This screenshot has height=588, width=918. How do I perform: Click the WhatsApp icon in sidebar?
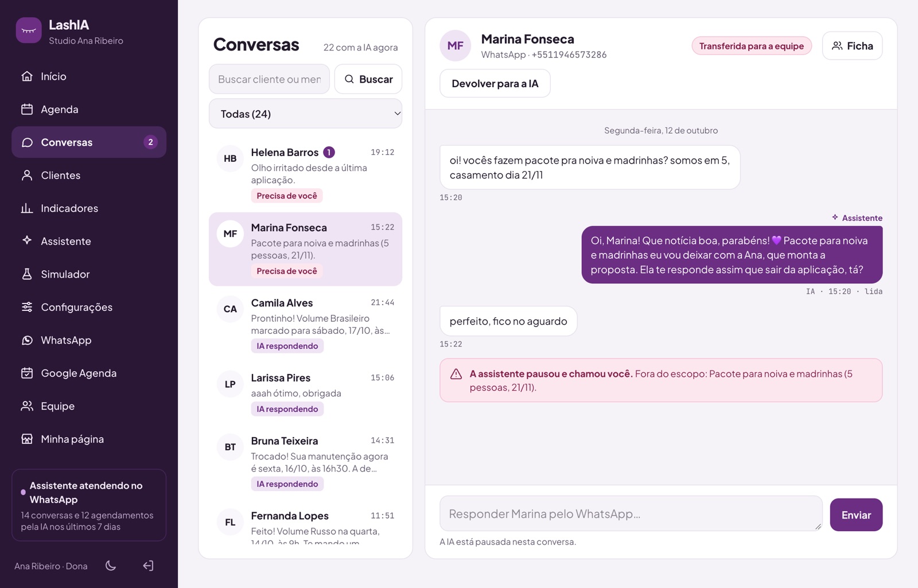point(27,340)
